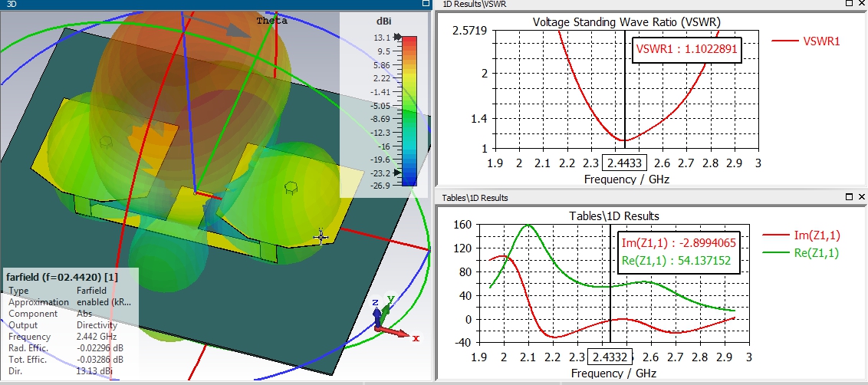The height and width of the screenshot is (385, 868).
Task: Click the Re(Z1,1) : 54.137152 marker readout
Action: pos(676,260)
